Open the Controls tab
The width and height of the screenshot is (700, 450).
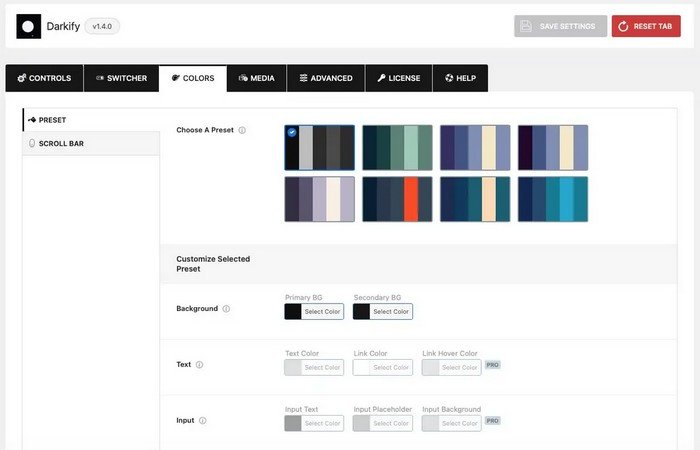pos(44,78)
